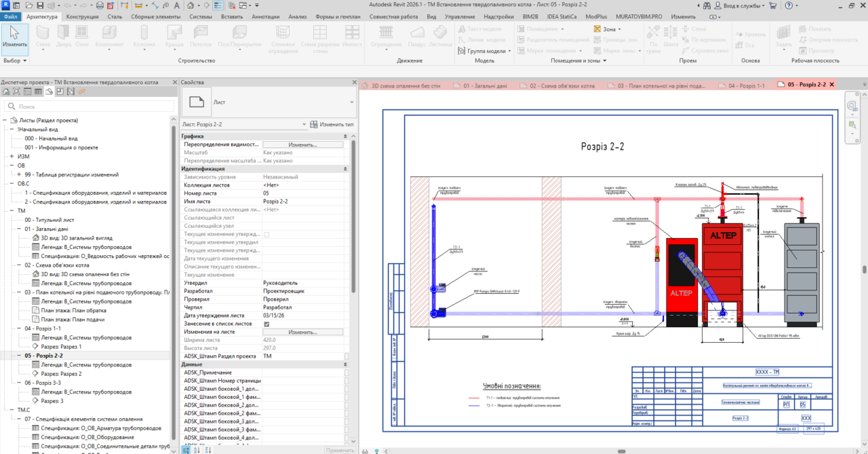Select the Text tool letter A icon
The image size is (868, 454).
[x=176, y=5]
